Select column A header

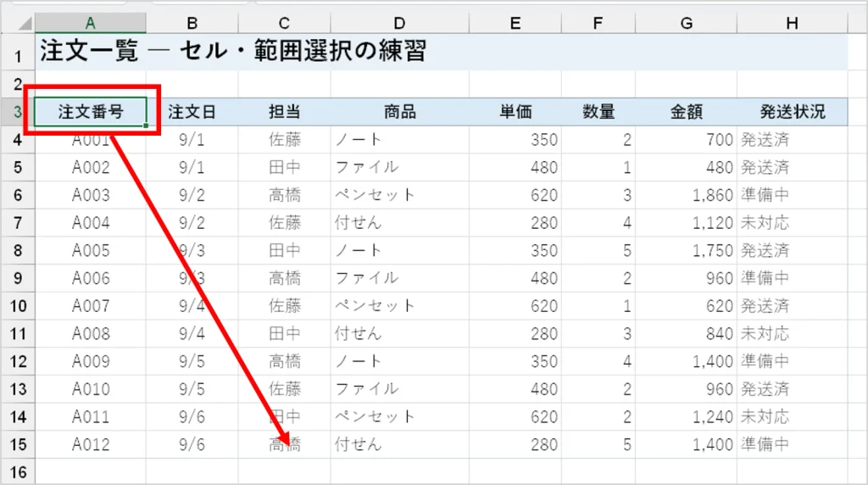90,23
